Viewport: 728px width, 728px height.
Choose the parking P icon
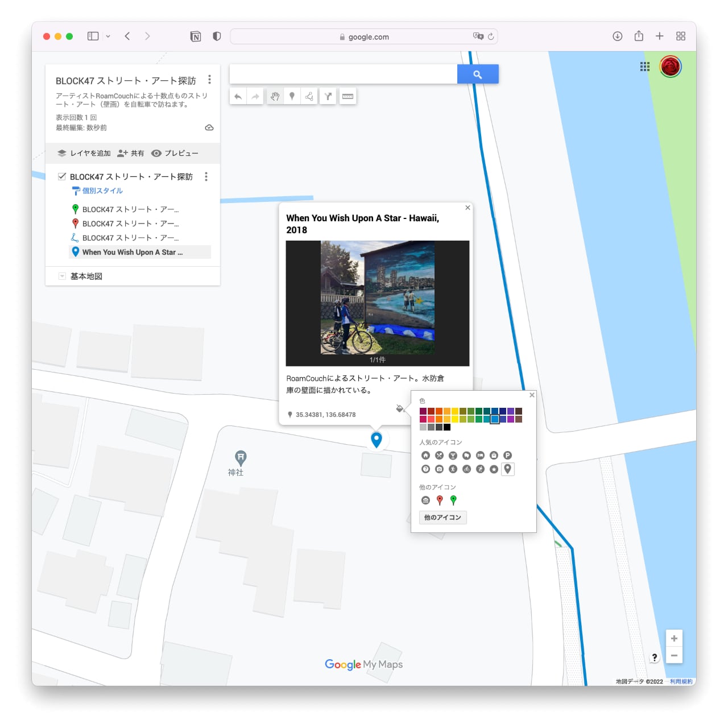coord(507,455)
